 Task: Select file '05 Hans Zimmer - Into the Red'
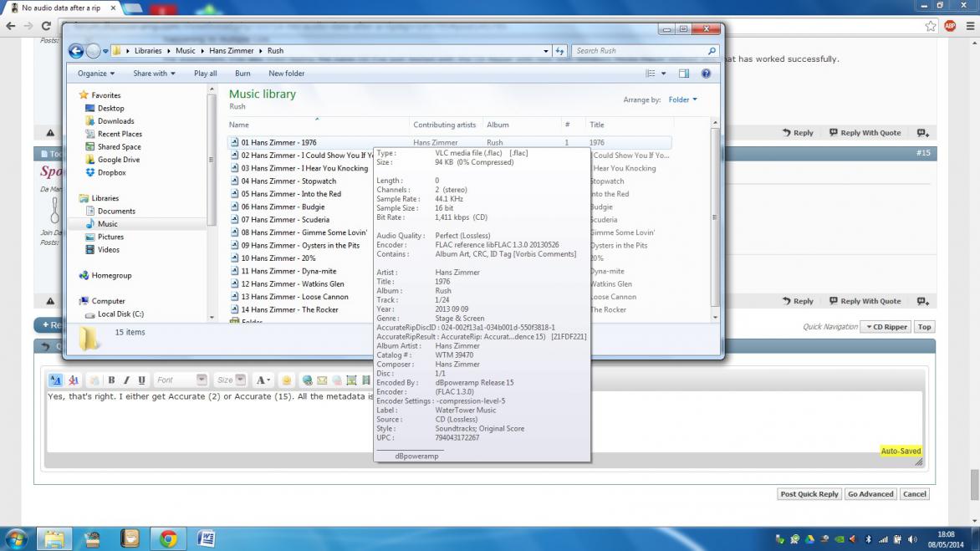click(291, 194)
